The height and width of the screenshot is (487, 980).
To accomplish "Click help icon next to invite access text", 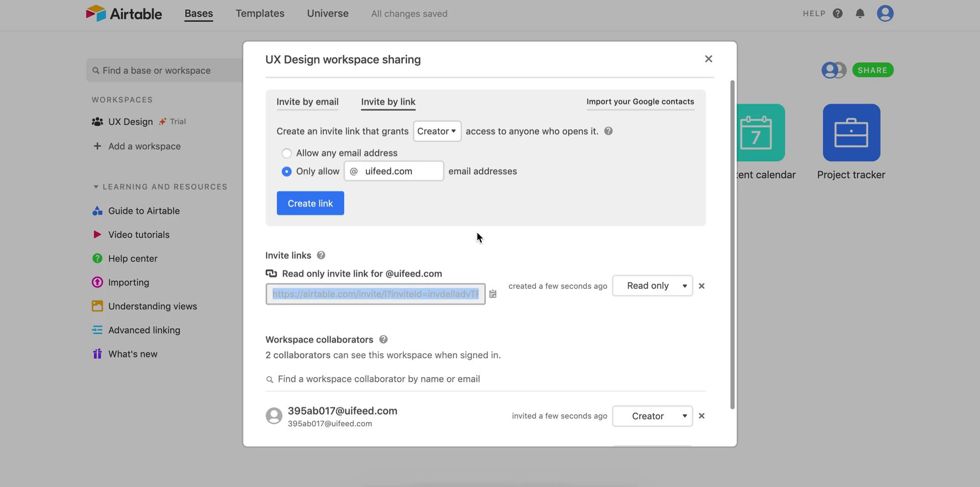I will [608, 131].
